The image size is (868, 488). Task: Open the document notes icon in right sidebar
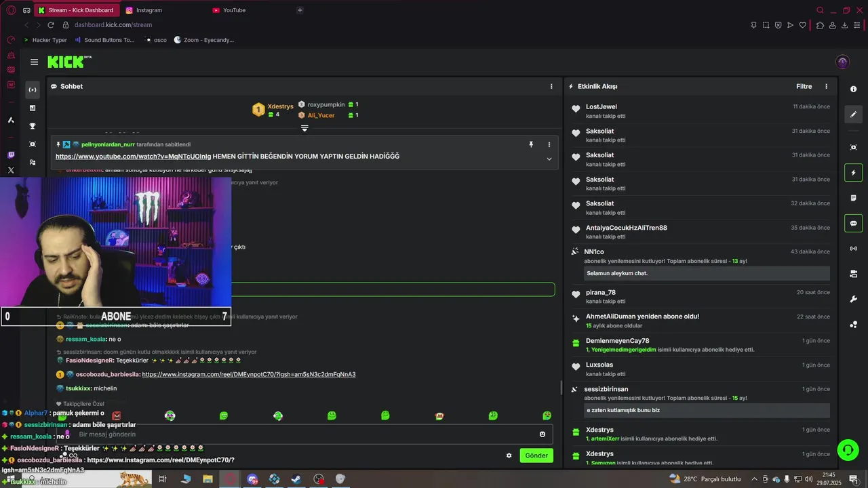(x=853, y=198)
